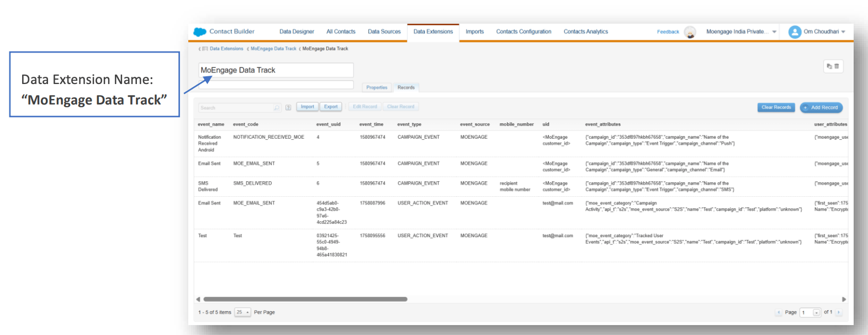Open the Feedback link

click(668, 32)
